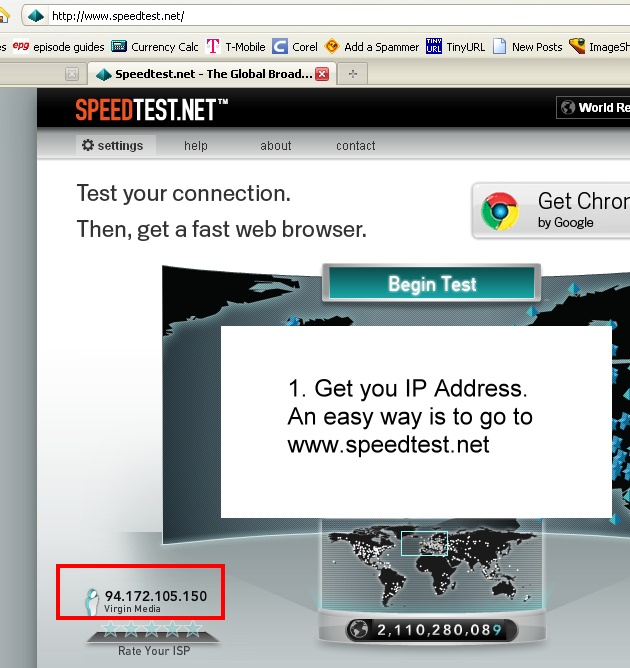Click the home icon in browser toolbar
Screen dimensions: 630x668
(4, 15)
